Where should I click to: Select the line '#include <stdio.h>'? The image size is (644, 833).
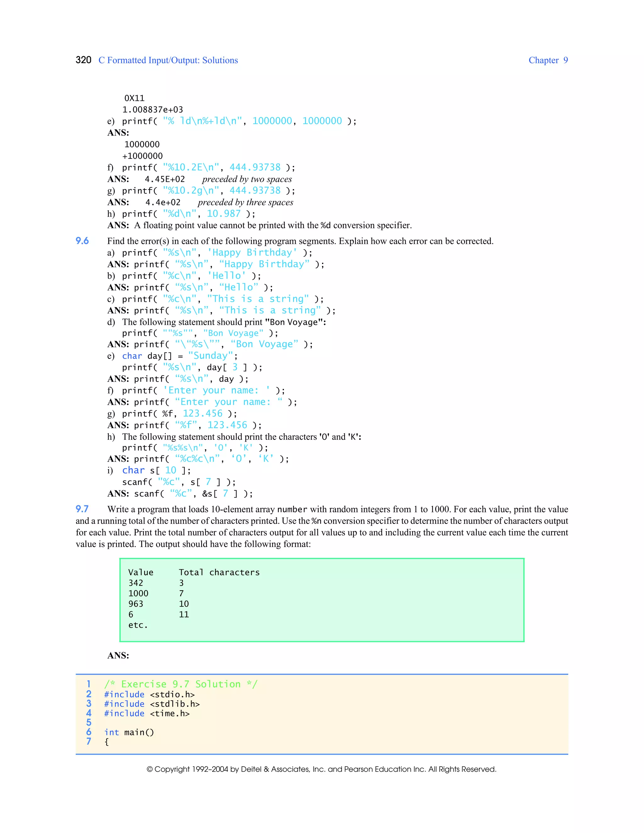(x=150, y=695)
